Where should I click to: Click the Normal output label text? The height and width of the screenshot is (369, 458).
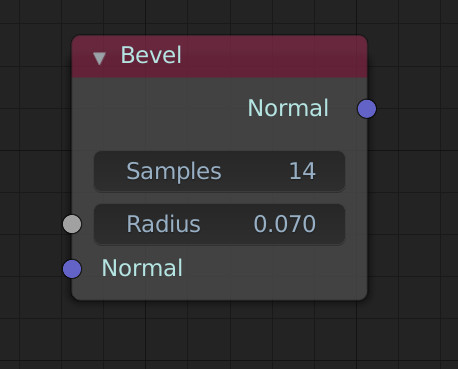(x=288, y=108)
